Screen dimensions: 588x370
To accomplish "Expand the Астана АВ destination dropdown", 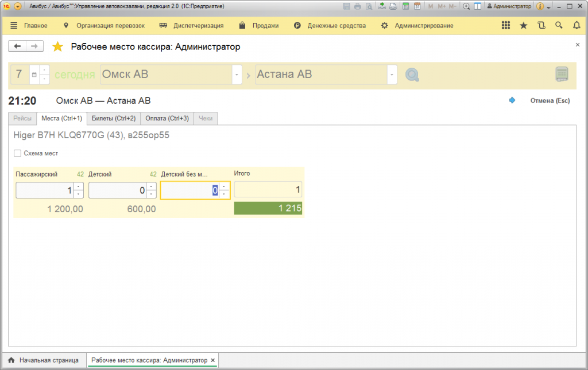I will pos(392,75).
